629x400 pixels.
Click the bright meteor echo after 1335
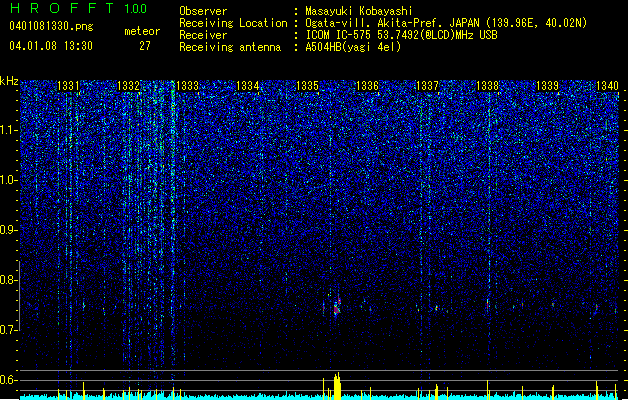337,307
